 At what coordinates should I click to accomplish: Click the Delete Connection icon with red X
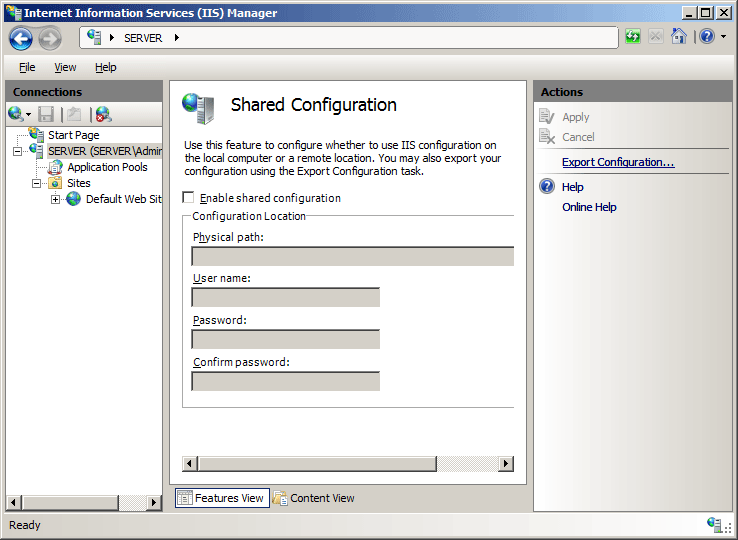[x=103, y=114]
